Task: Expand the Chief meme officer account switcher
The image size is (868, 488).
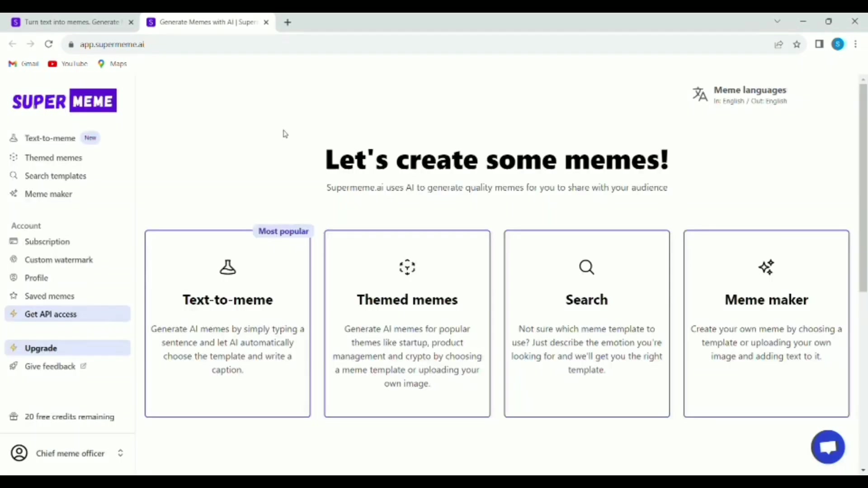Action: 120,453
